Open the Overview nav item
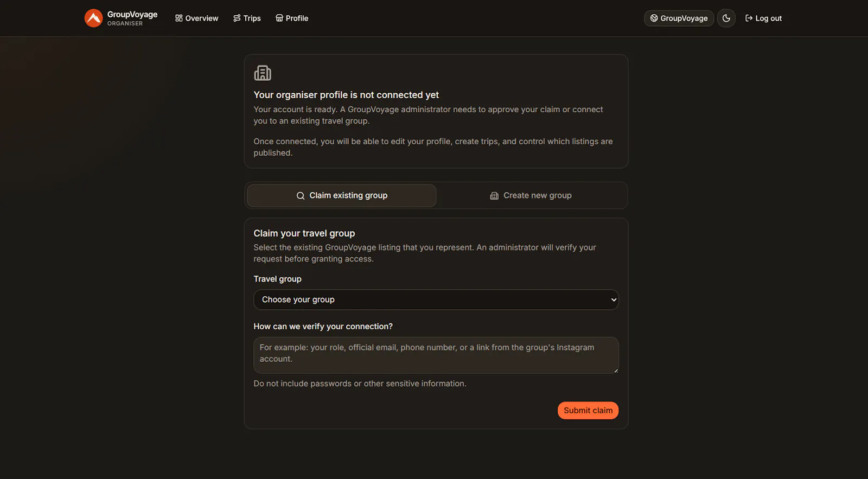 point(196,18)
